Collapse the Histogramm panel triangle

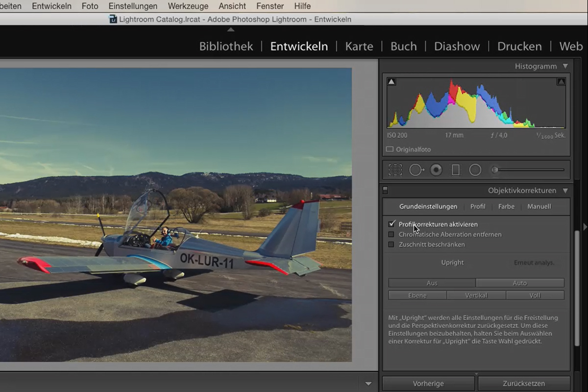(x=565, y=66)
